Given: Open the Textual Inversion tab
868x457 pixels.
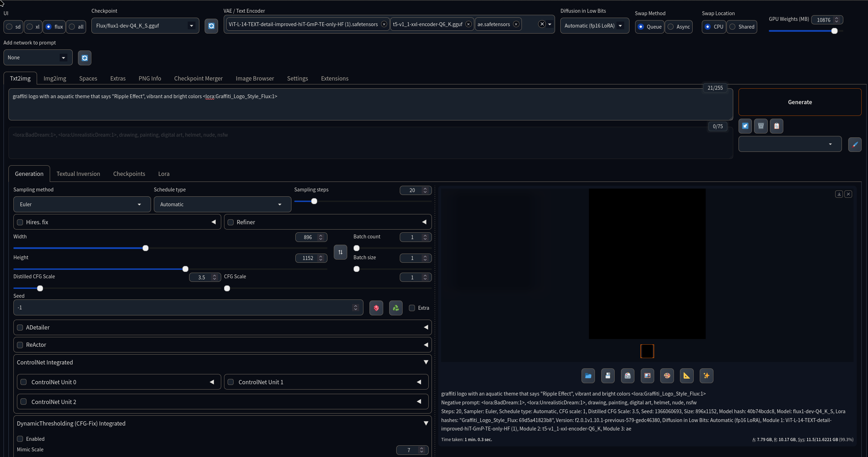Looking at the screenshot, I should [78, 174].
